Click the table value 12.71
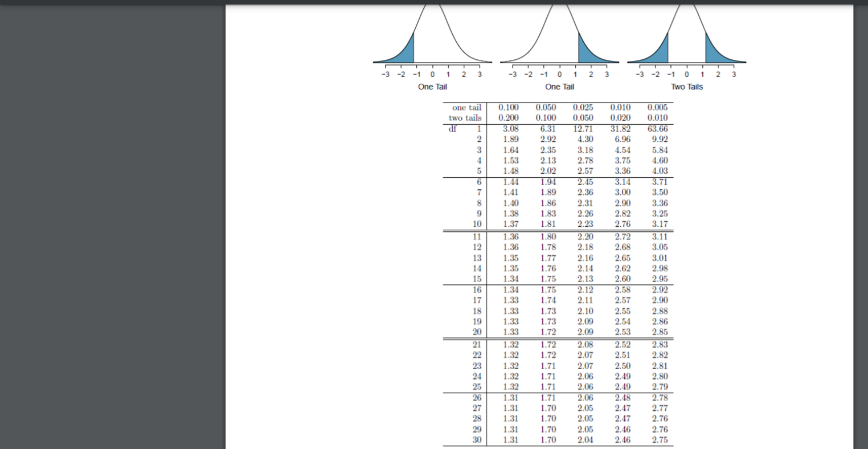 (583, 129)
